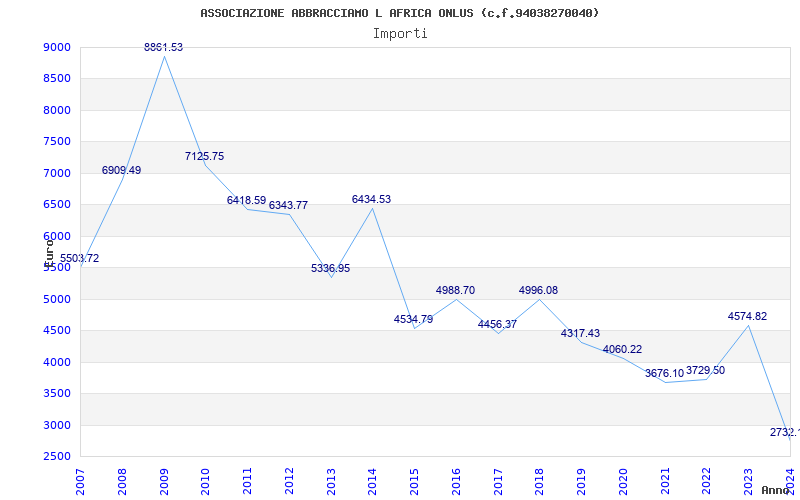Click the x-axis year 2013
Viewport: 800px width, 500px height.
coord(331,482)
